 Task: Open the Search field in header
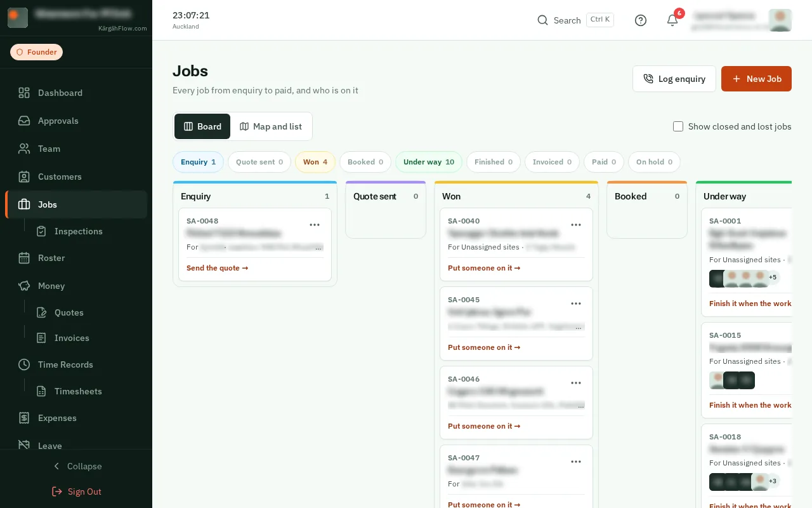(575, 20)
